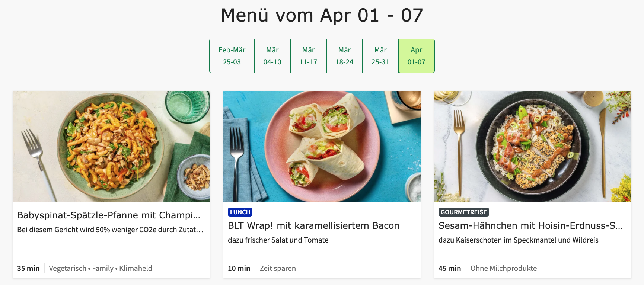Switch to the Mär 04-10 week tab

click(x=272, y=55)
